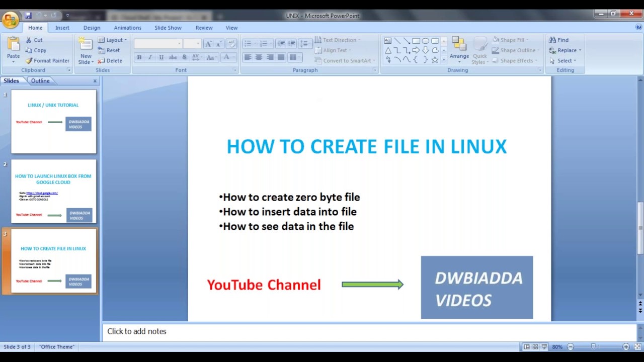Click the slide title HOW TO CREATE FILE IN LINUX

click(x=367, y=146)
